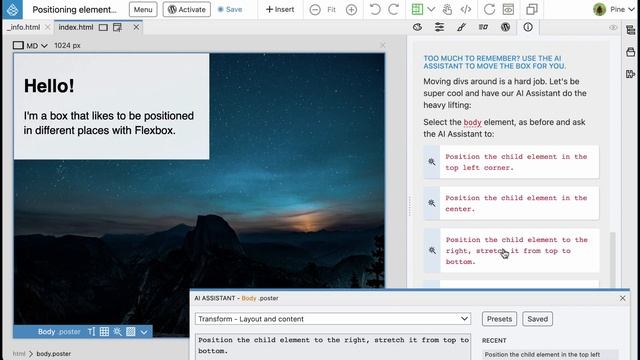The image size is (640, 360).
Task: Click the WordPress Activate button
Action: [187, 9]
